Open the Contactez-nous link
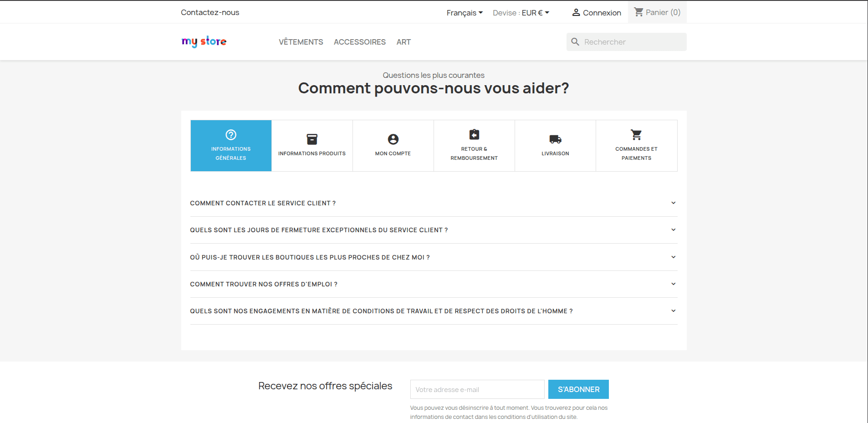This screenshot has width=868, height=423. click(x=210, y=12)
